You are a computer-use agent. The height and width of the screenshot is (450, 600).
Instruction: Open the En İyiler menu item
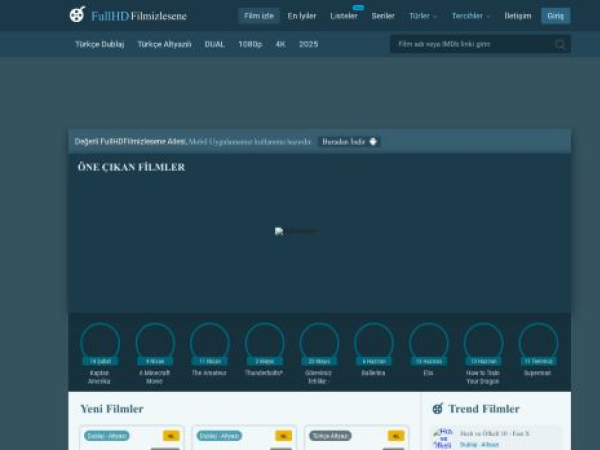[x=302, y=16]
